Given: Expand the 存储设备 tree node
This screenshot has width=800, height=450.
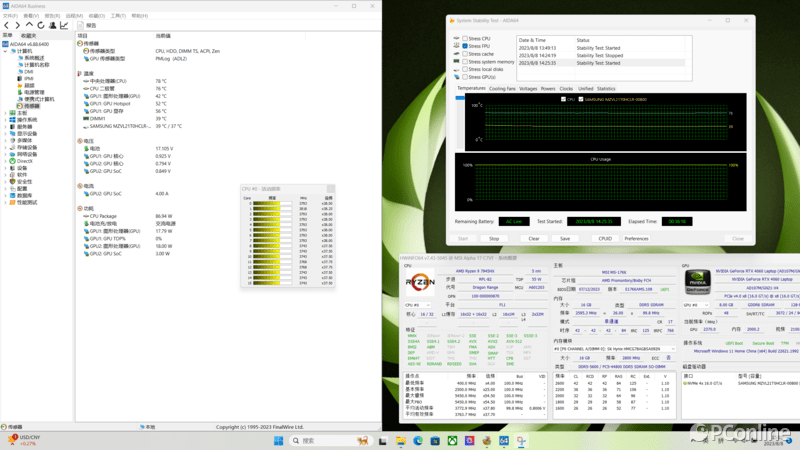Looking at the screenshot, I should pyautogui.click(x=6, y=147).
